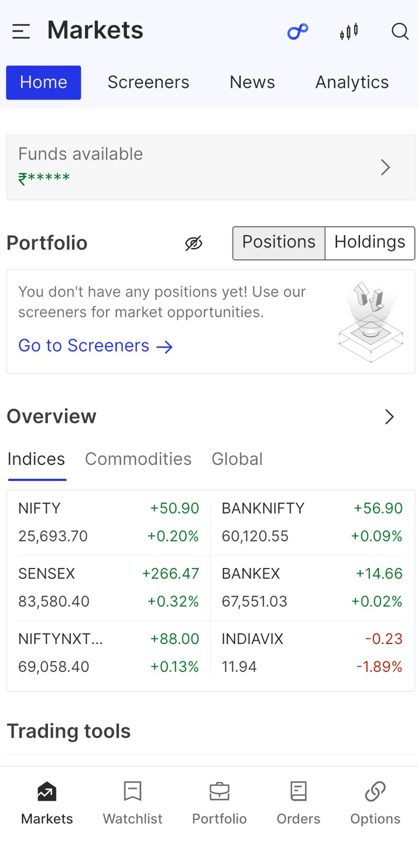Open Watchlist in bottom navigation

click(x=133, y=803)
